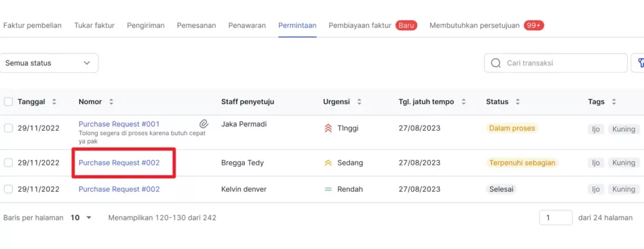Check the Purchase Request #001 row checkbox
The height and width of the screenshot is (249, 644).
coord(8,129)
